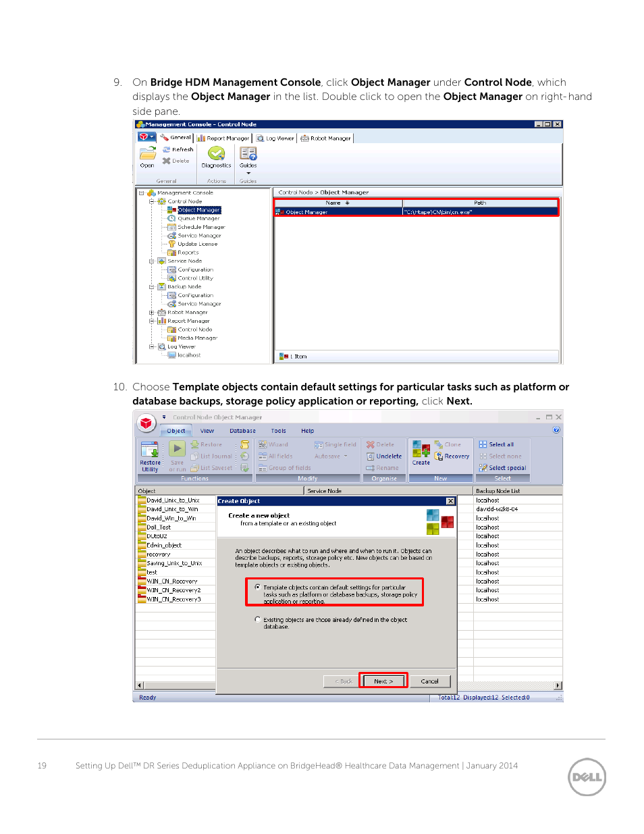Open the View menu in Object Manager
Viewport: 644px width, 834px height.
coord(207,431)
